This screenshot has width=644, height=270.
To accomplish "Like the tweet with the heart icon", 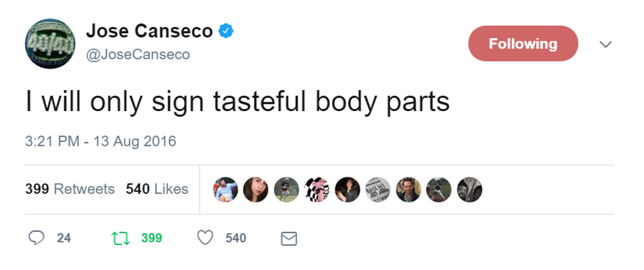I will coord(206,238).
